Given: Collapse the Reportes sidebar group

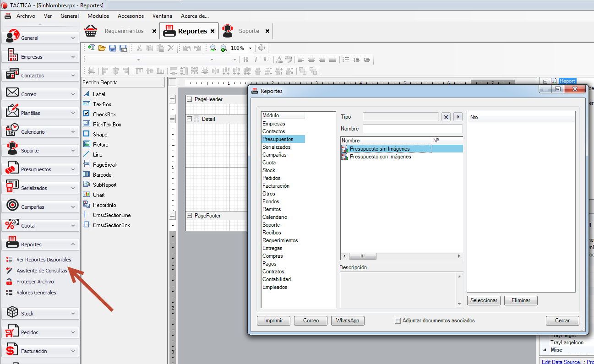Looking at the screenshot, I should tap(40, 244).
